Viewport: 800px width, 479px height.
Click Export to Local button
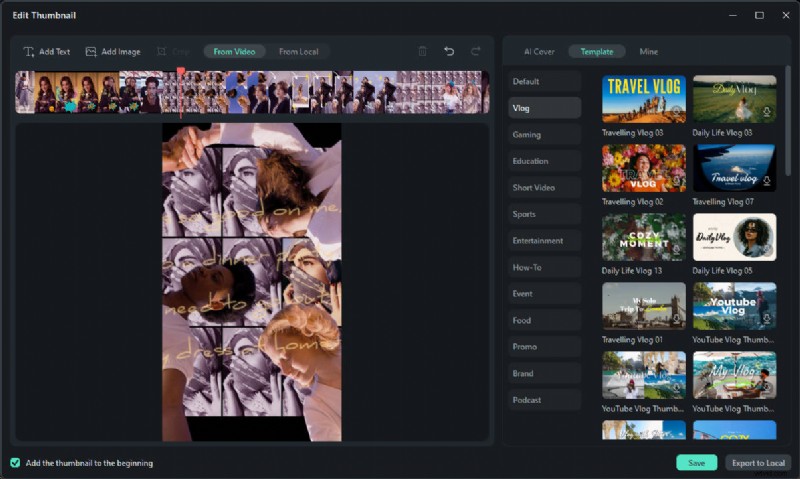(758, 463)
